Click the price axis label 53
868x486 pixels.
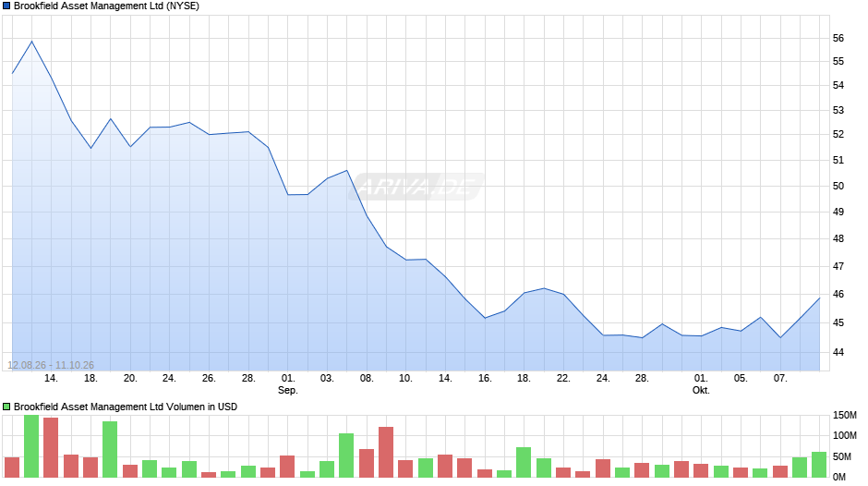838,110
